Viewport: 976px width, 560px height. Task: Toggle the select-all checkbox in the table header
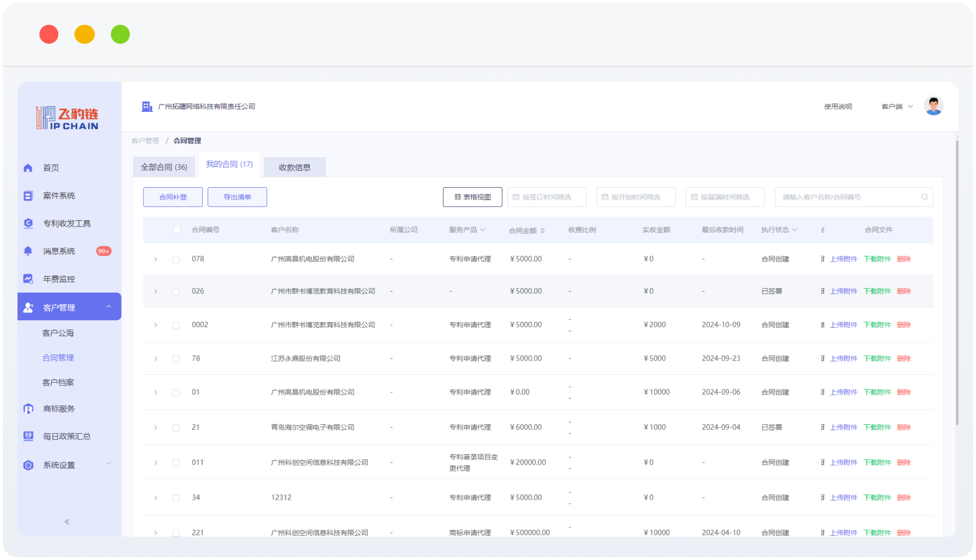(x=177, y=229)
